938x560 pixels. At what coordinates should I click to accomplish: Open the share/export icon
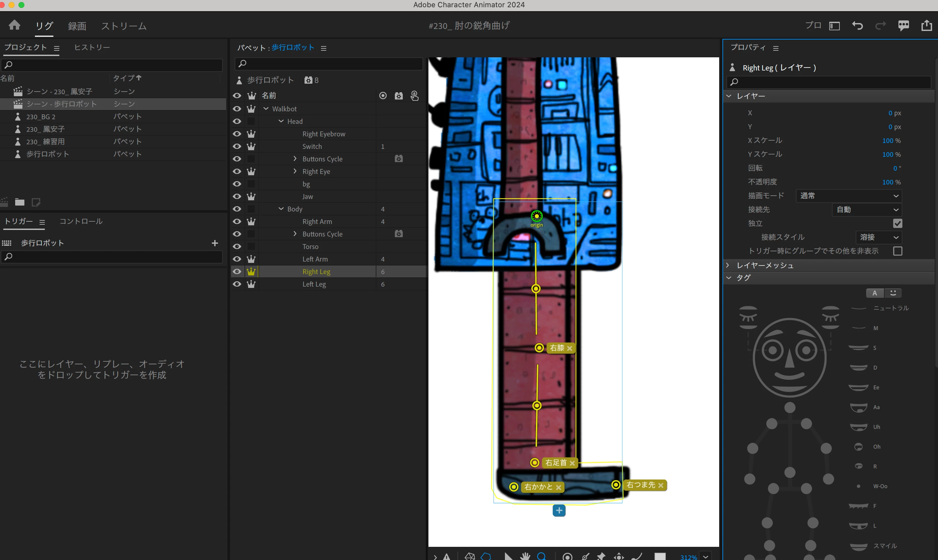coord(926,26)
